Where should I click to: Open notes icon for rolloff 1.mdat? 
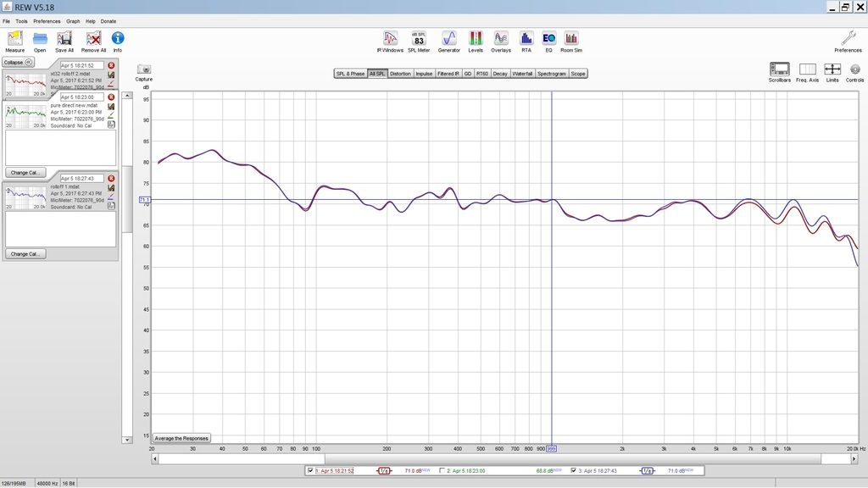click(x=111, y=206)
